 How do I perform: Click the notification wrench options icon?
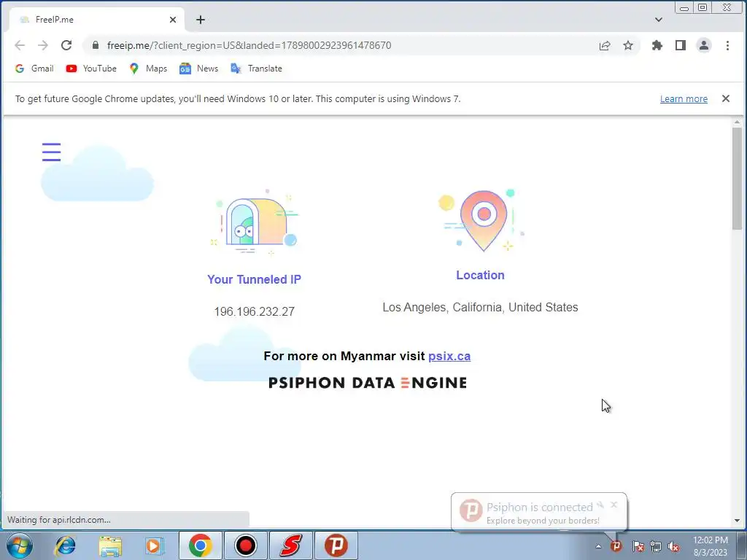pyautogui.click(x=601, y=505)
